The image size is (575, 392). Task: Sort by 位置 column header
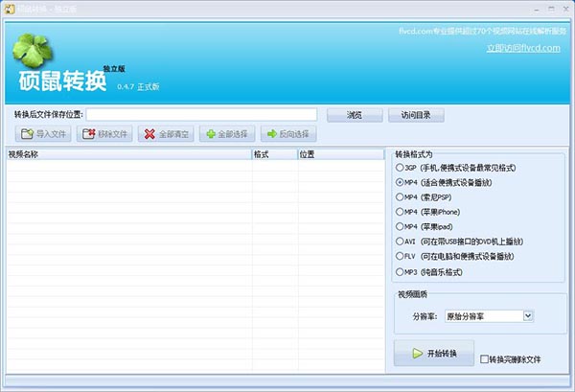[341, 154]
